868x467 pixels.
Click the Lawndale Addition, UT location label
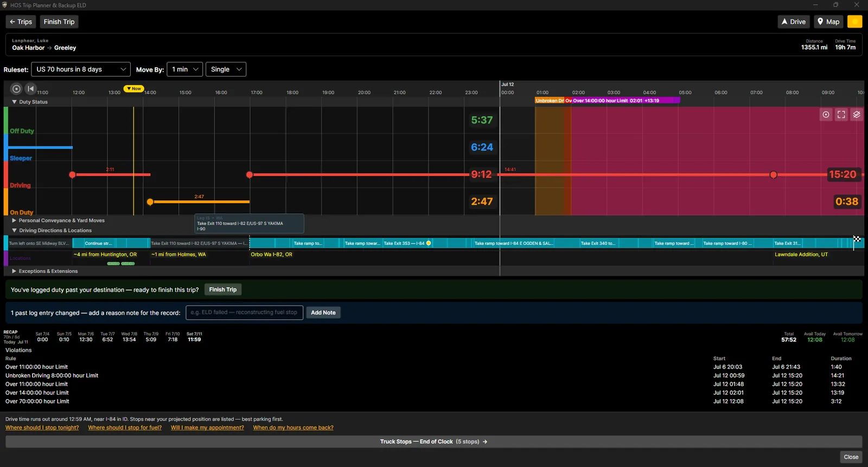(801, 255)
